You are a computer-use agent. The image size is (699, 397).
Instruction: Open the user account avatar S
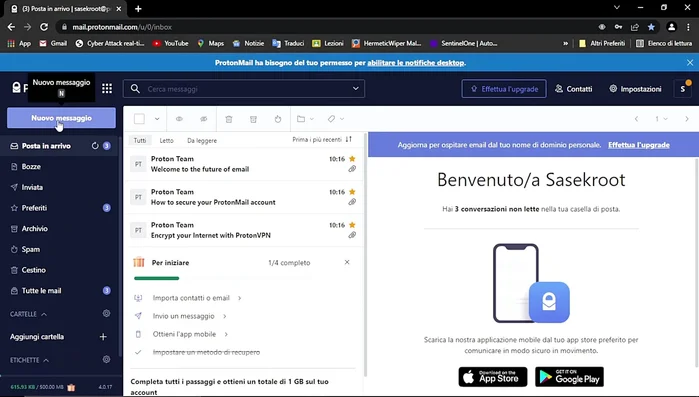(x=683, y=89)
